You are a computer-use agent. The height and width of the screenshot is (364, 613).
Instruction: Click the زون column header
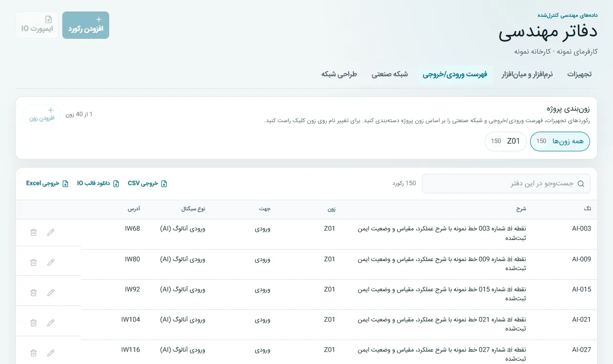[331, 209]
